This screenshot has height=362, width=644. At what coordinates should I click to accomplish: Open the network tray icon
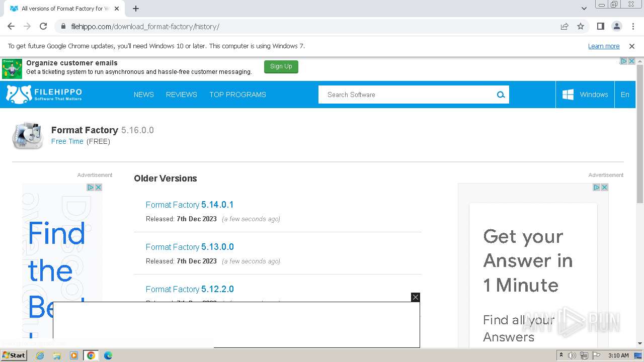click(584, 355)
